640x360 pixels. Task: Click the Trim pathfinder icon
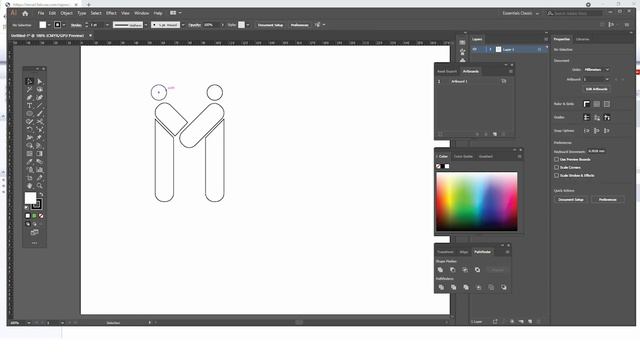[x=453, y=287]
